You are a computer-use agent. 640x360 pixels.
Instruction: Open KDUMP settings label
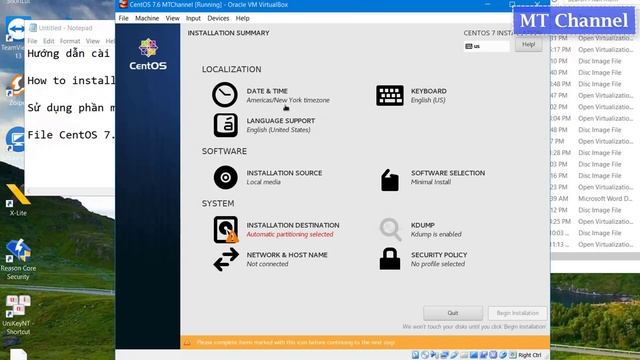pos(422,225)
